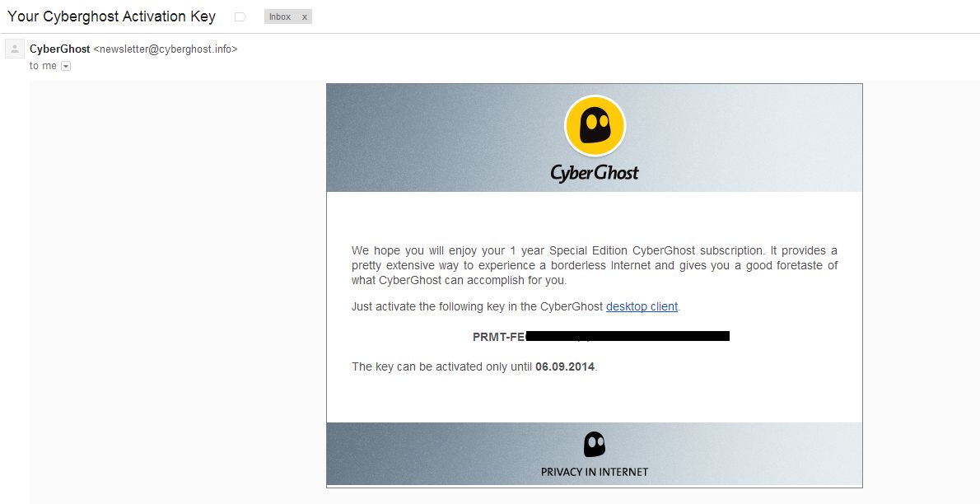Click the expiry date 06.09.2014
Image resolution: width=980 pixels, height=504 pixels.
coord(564,366)
